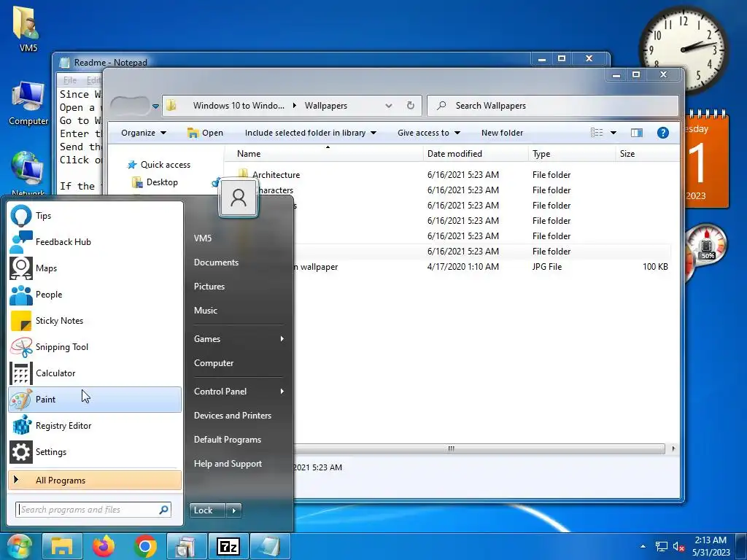The width and height of the screenshot is (747, 560).
Task: Click the Start orb button
Action: (x=19, y=546)
